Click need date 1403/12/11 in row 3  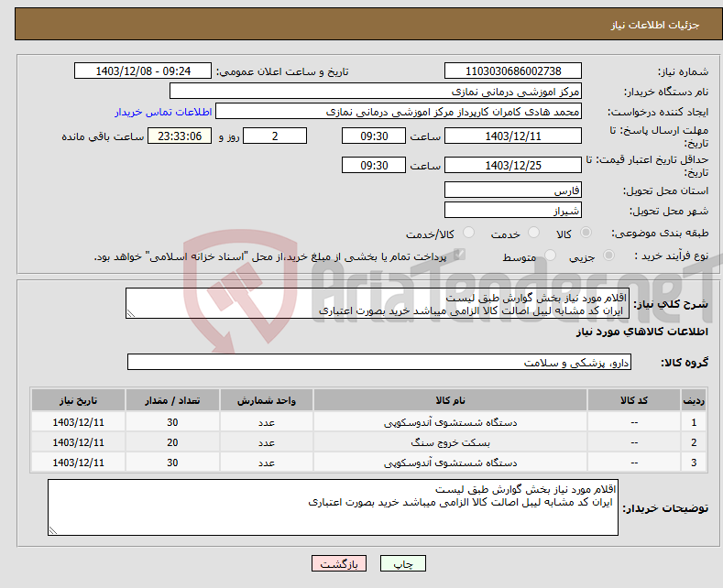(79, 463)
